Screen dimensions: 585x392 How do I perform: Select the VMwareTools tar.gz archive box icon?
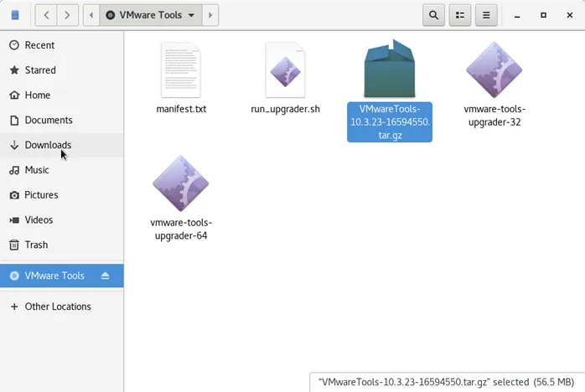(x=390, y=69)
